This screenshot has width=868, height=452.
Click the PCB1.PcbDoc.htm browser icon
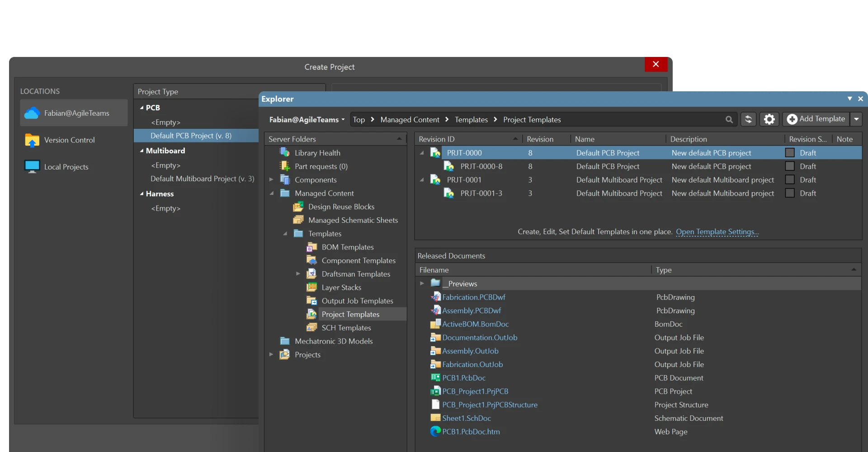(435, 432)
